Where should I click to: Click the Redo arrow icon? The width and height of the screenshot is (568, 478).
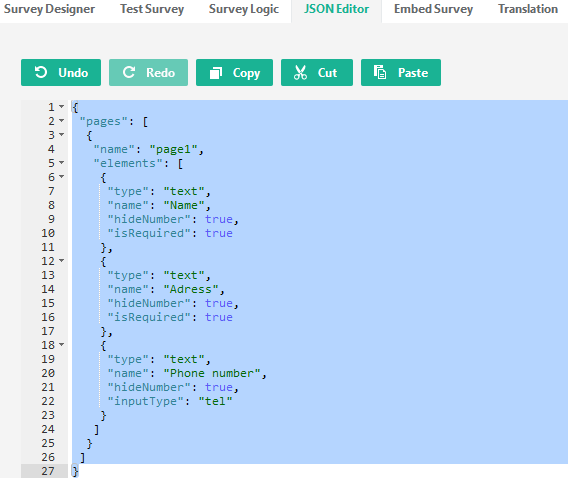(x=129, y=72)
